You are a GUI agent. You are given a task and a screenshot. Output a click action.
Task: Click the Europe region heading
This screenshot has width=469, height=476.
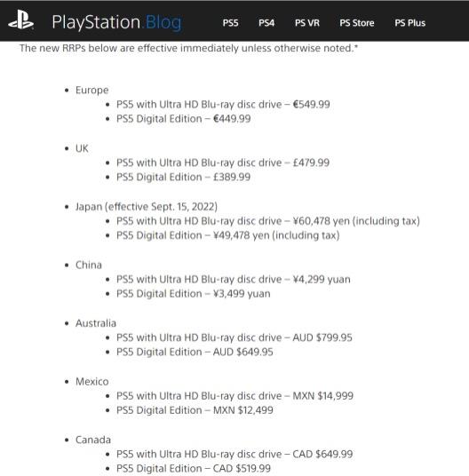92,91
